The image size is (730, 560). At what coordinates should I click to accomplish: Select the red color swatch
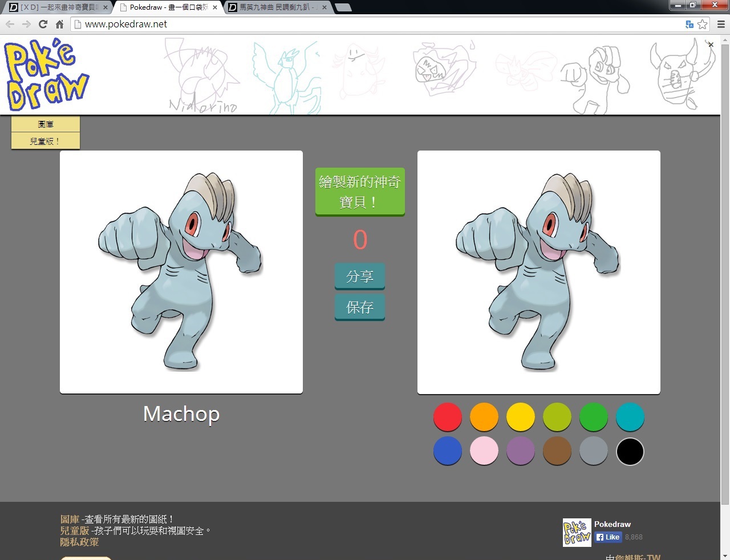tap(448, 417)
